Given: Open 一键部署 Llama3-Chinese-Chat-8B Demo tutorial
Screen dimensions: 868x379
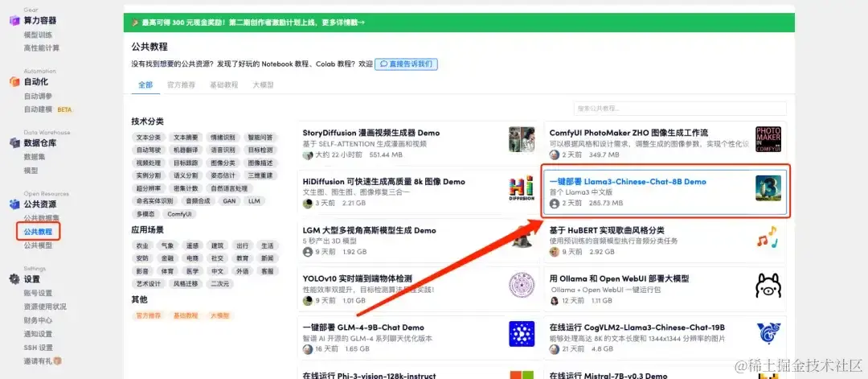Looking at the screenshot, I should 628,181.
